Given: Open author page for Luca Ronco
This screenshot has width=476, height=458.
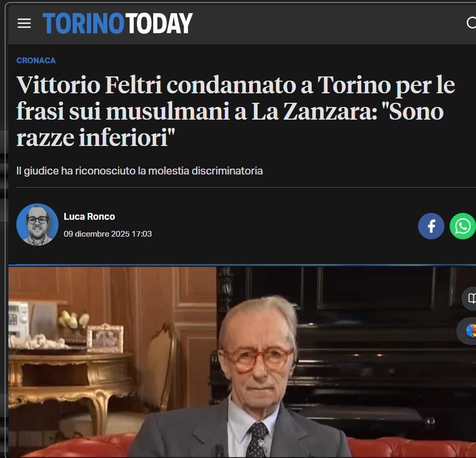Looking at the screenshot, I should (90, 217).
